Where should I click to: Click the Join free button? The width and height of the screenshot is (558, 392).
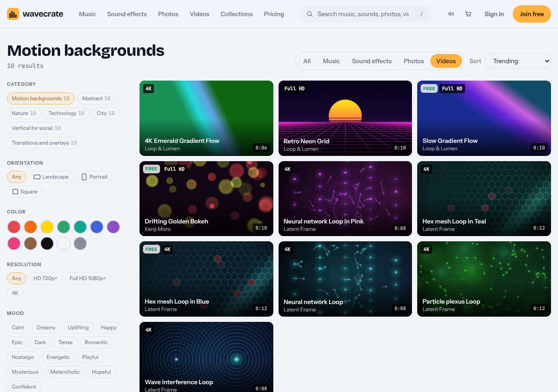click(532, 14)
